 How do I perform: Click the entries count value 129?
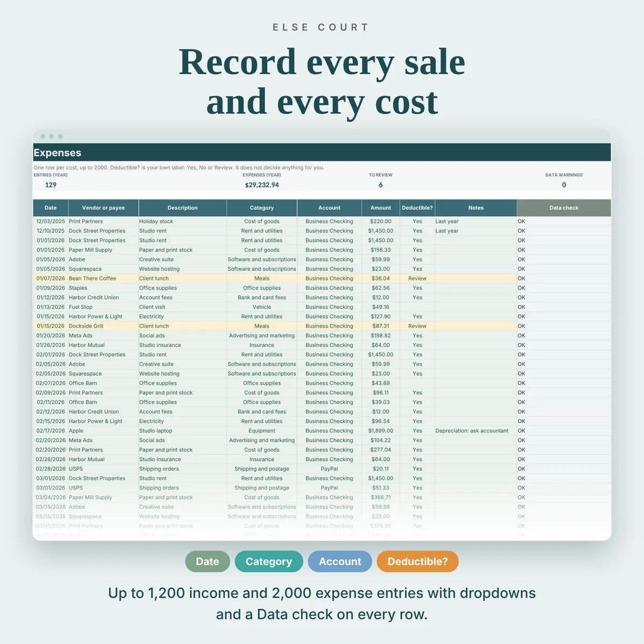pyautogui.click(x=51, y=185)
